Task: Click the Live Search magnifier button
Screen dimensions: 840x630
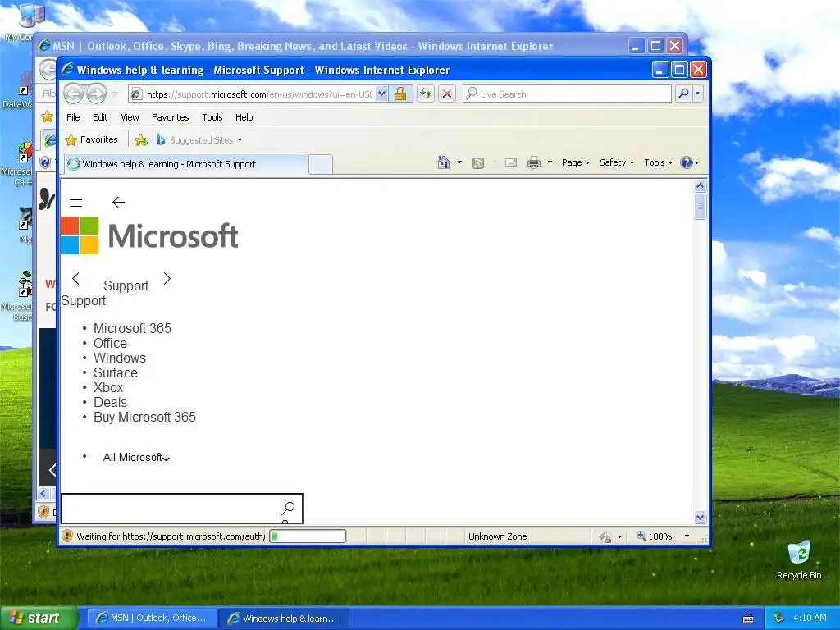Action: tap(683, 94)
